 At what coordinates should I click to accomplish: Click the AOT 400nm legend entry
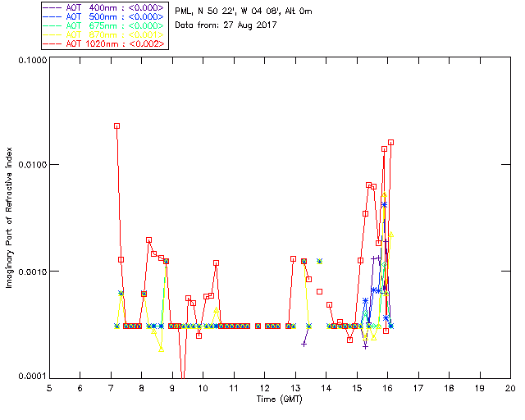pos(103,7)
